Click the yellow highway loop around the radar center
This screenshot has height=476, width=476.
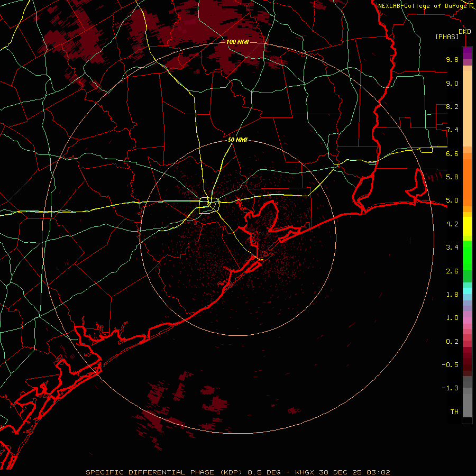click(209, 206)
